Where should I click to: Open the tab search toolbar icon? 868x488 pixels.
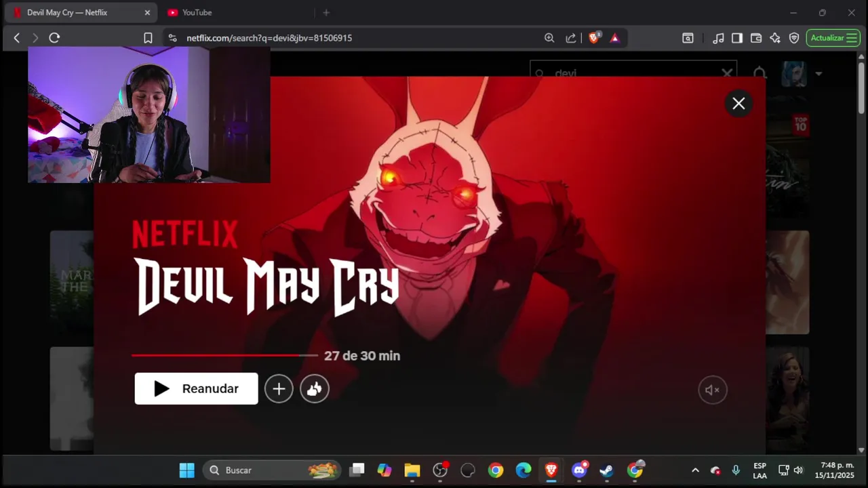click(688, 38)
